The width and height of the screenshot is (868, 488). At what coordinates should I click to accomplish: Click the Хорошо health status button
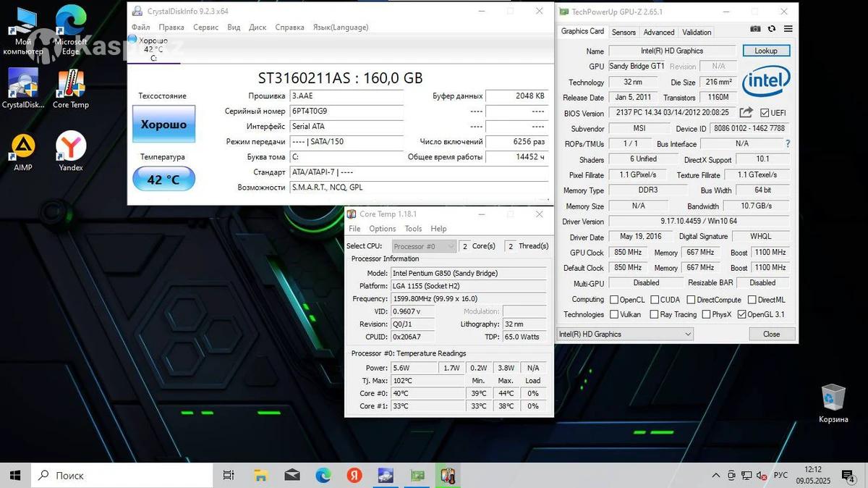[163, 124]
